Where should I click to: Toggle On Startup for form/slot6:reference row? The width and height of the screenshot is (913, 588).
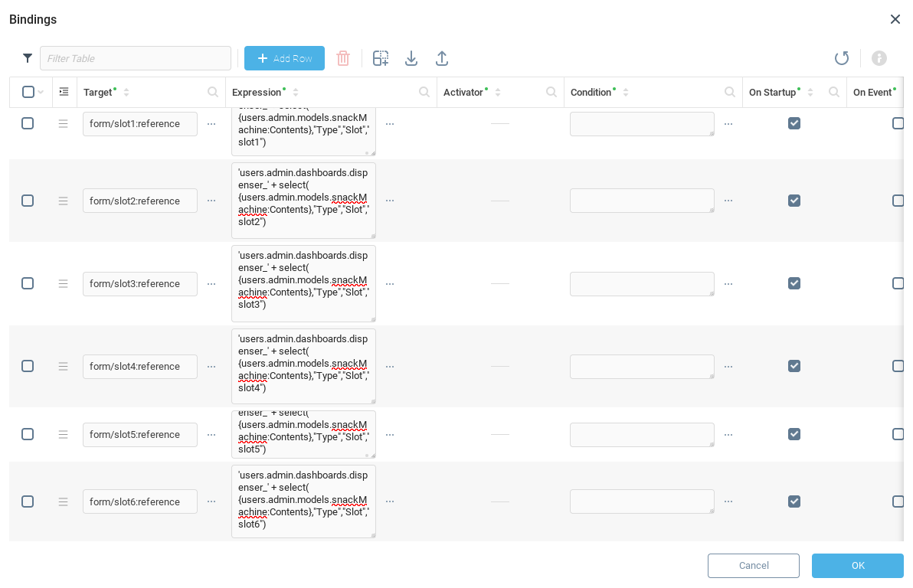794,501
